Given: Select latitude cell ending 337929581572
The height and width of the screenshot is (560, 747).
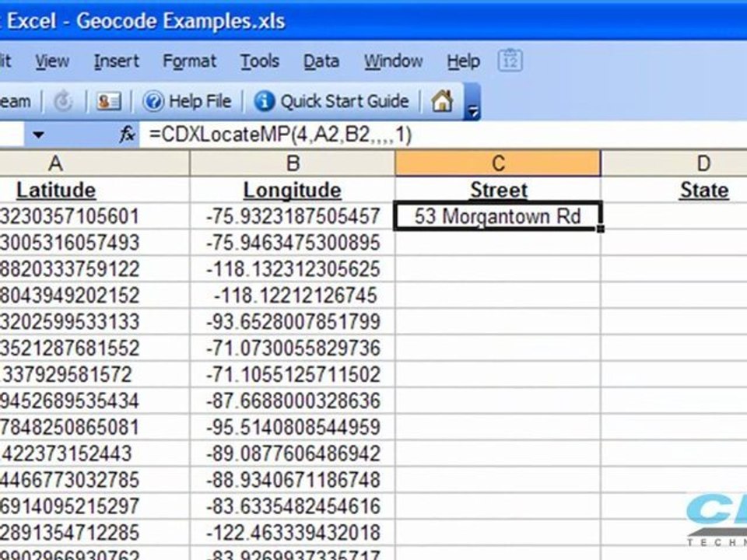Looking at the screenshot, I should (x=94, y=374).
